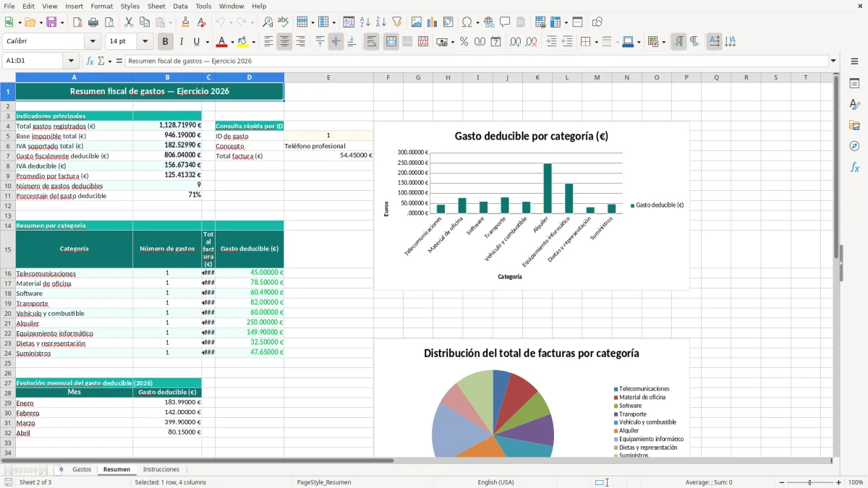Click the zoom in plus button
Screen dimensions: 868x488
click(839, 482)
